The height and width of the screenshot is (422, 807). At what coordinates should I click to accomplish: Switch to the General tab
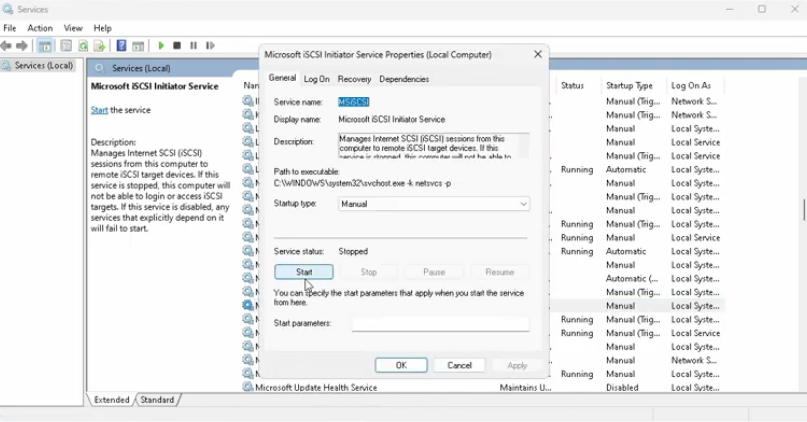click(x=283, y=78)
